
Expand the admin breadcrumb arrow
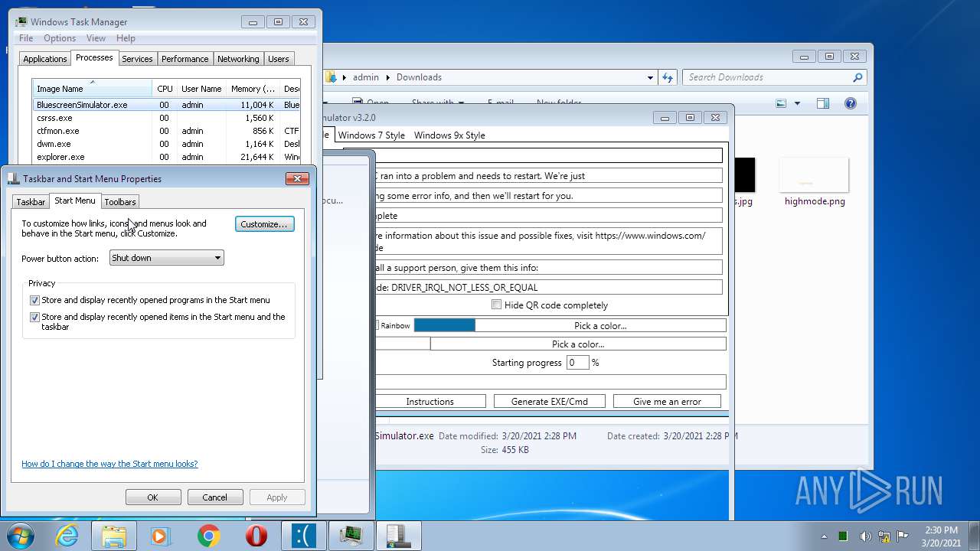[x=388, y=77]
